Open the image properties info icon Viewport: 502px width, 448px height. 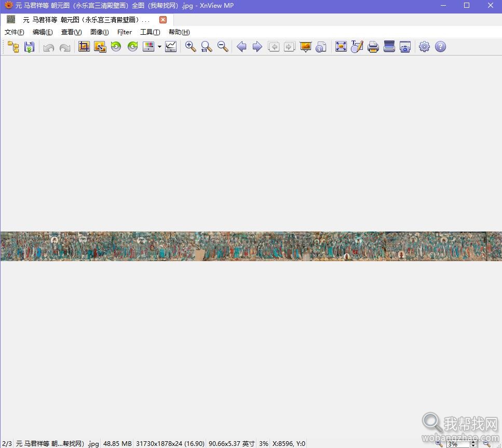321,47
